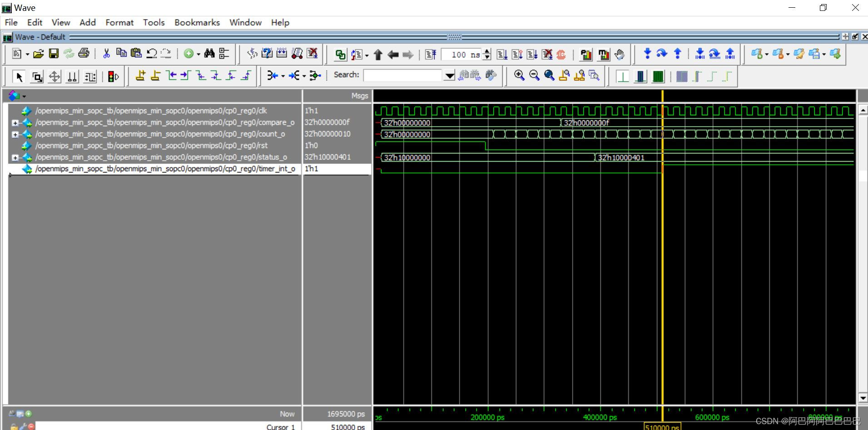Click the Zoom In magnifier icon
868x430 pixels.
coord(519,75)
